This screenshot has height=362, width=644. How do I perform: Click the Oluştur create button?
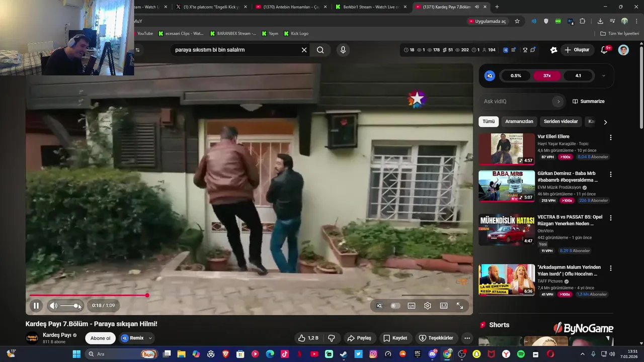click(x=577, y=50)
